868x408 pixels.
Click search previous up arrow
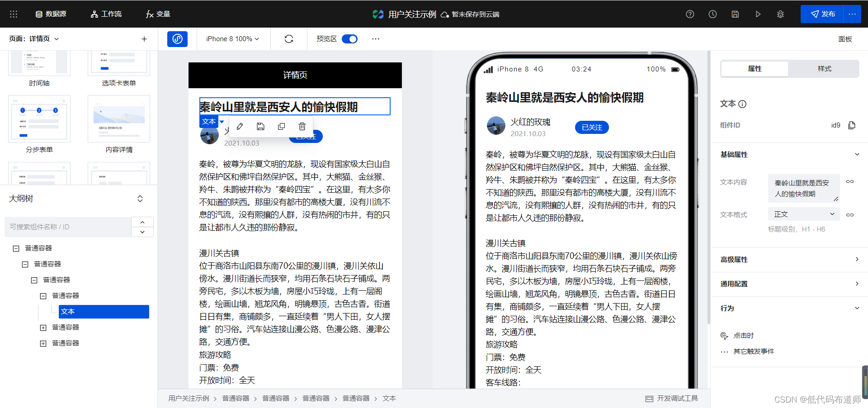(x=142, y=222)
